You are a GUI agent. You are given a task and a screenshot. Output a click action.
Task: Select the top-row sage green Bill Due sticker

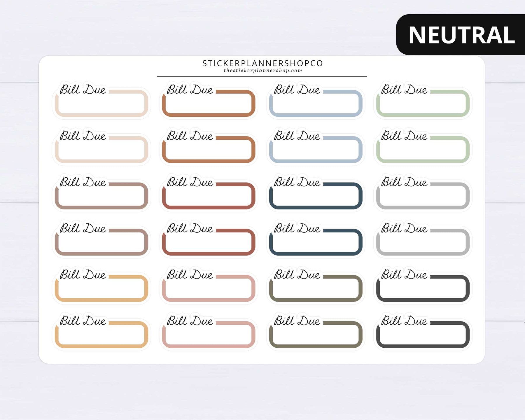423,100
